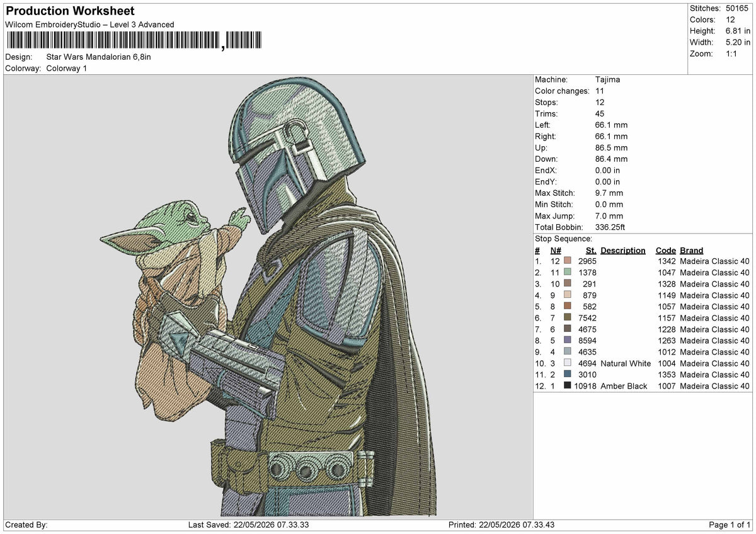
Task: Click the 'Stop Sequence:' label
Action: [x=564, y=239]
